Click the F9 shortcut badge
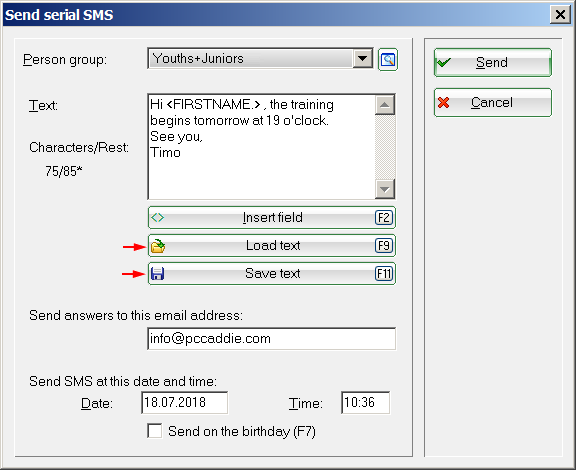 tap(384, 245)
